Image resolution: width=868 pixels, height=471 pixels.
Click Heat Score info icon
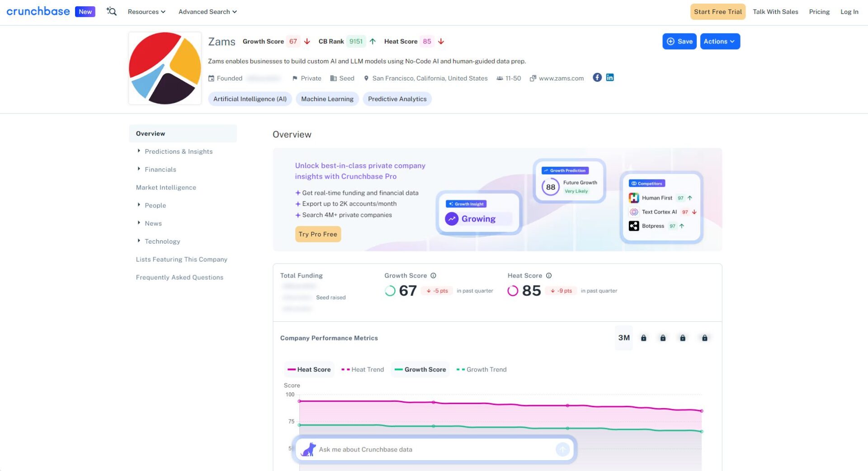548,276
